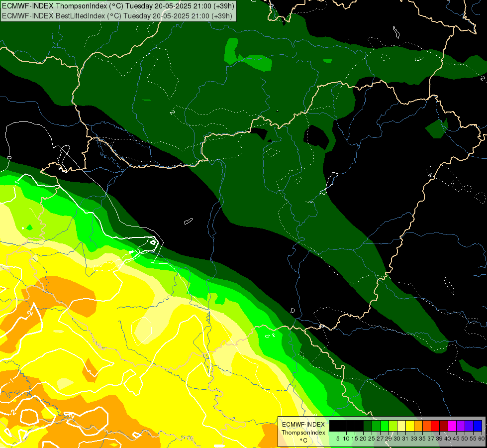Image resolution: width=487 pixels, height=448 pixels.
Task: Click the legend tick label 39
Action: pyautogui.click(x=439, y=439)
